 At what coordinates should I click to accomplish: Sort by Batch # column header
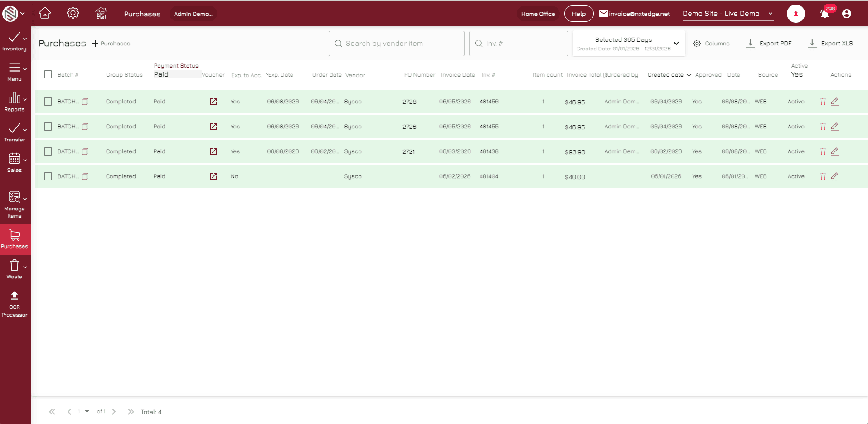pos(68,75)
